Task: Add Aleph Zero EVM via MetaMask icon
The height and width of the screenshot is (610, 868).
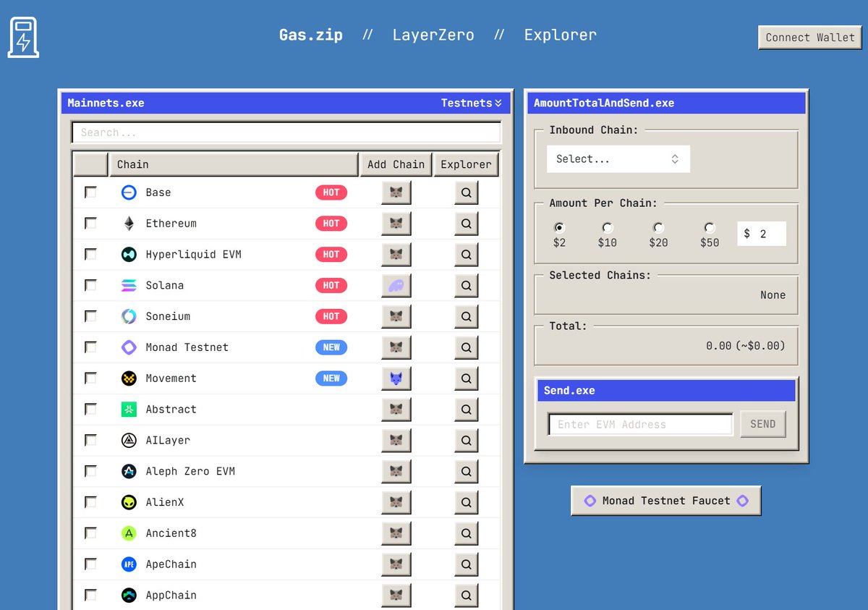Action: [x=396, y=471]
